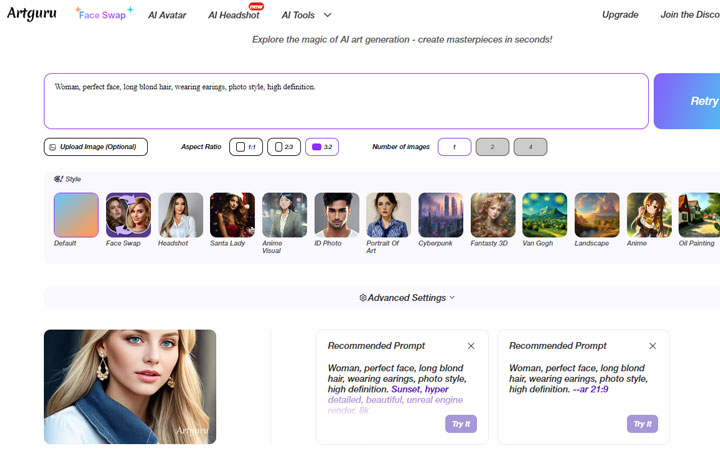Try the Sunset hyper detailed prompt
720x455 pixels.
tap(461, 424)
